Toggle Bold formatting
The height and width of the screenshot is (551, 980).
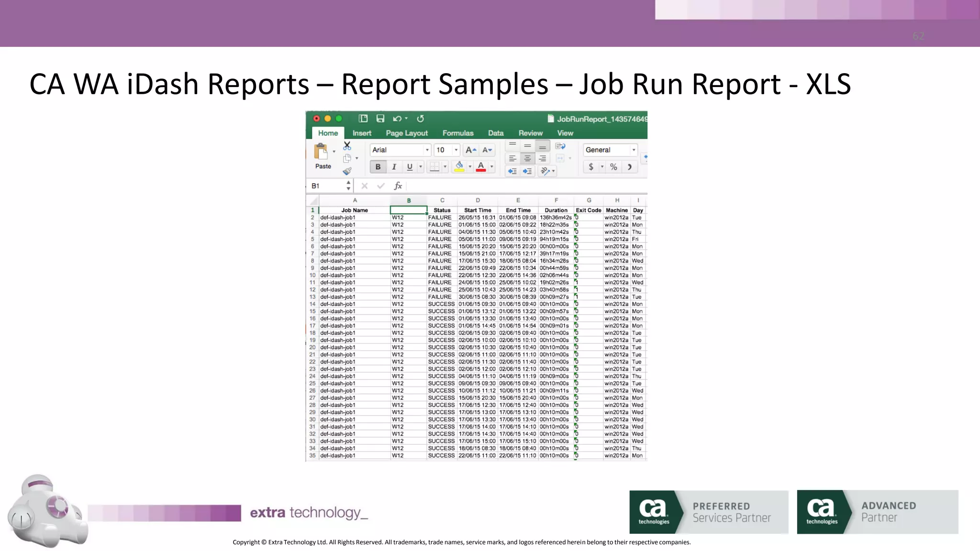click(378, 166)
